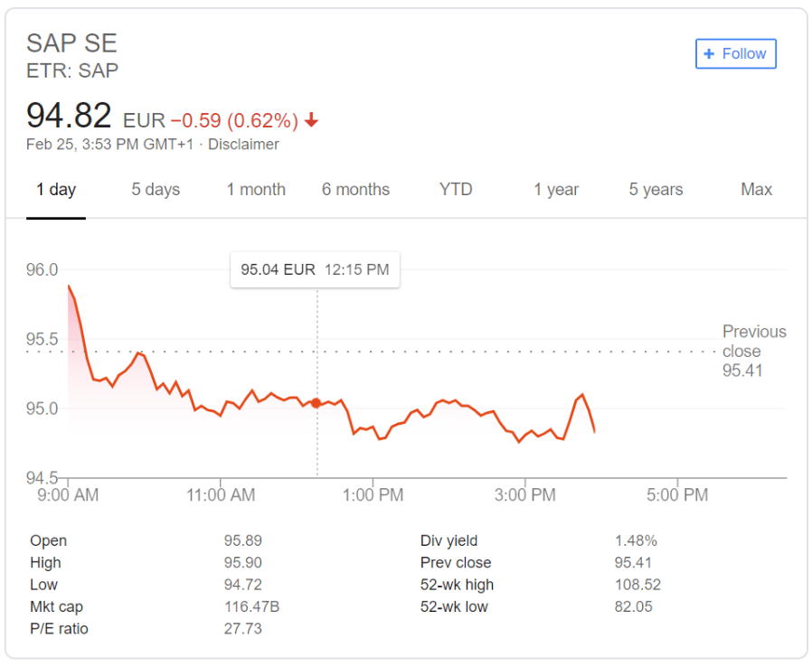Screen dimensions: 812x667
Task: Click the 11:00 AM axis label
Action: [221, 495]
